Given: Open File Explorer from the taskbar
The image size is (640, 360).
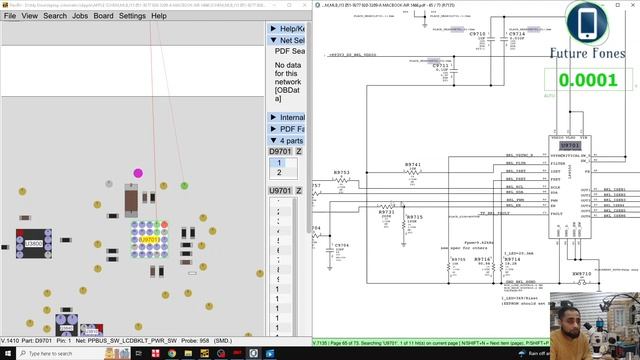Looking at the screenshot, I should click(188, 353).
